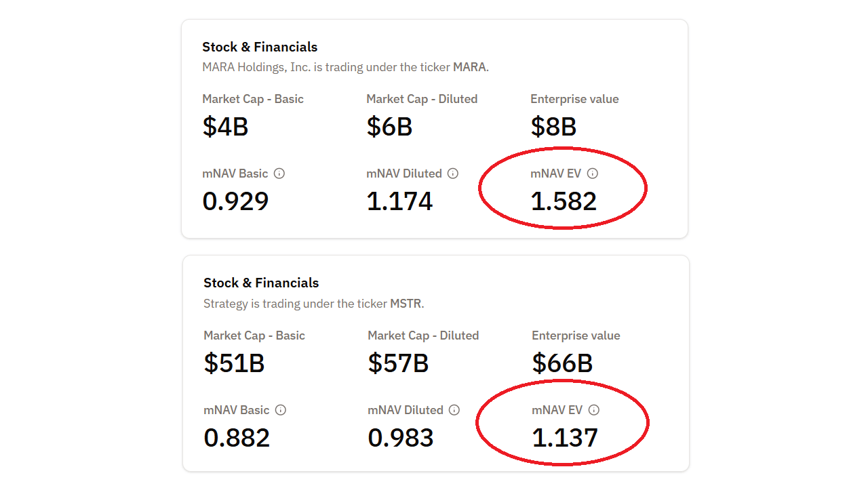The height and width of the screenshot is (488, 868).
Task: Click the 1.582 mNAV EV value
Action: (x=564, y=201)
